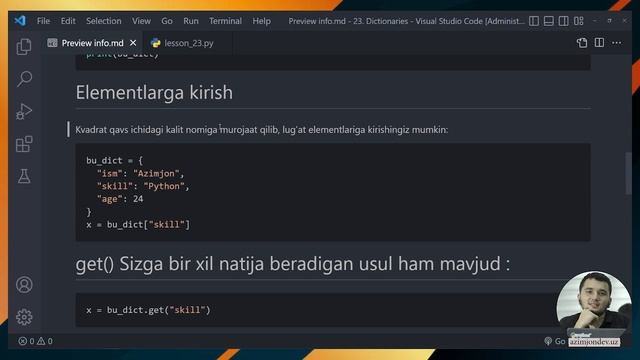
Task: Click the "skill": "Python" code line
Action: click(143, 186)
